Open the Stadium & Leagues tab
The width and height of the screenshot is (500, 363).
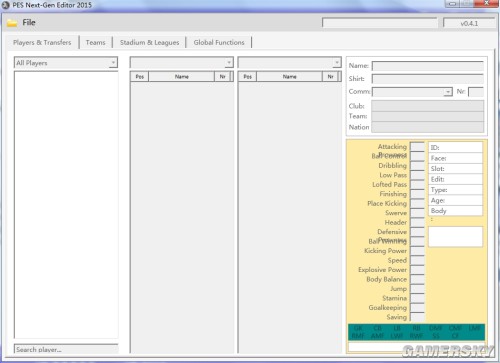(x=149, y=43)
